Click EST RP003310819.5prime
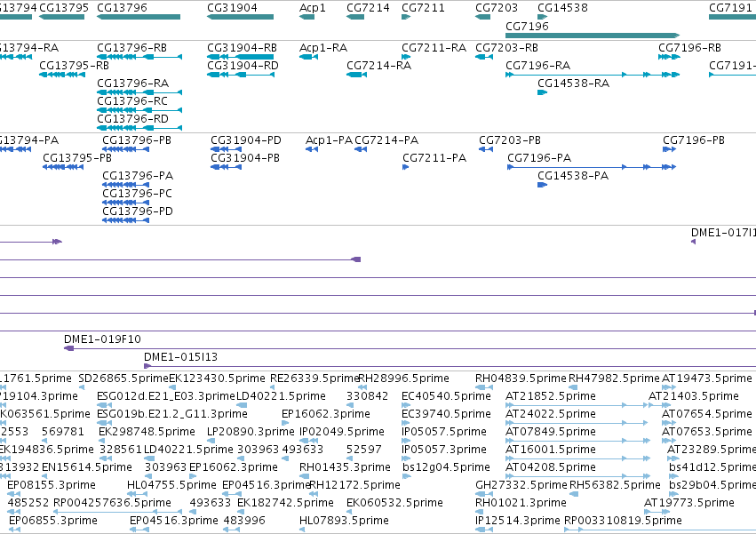This screenshot has width=756, height=534. 660,530
